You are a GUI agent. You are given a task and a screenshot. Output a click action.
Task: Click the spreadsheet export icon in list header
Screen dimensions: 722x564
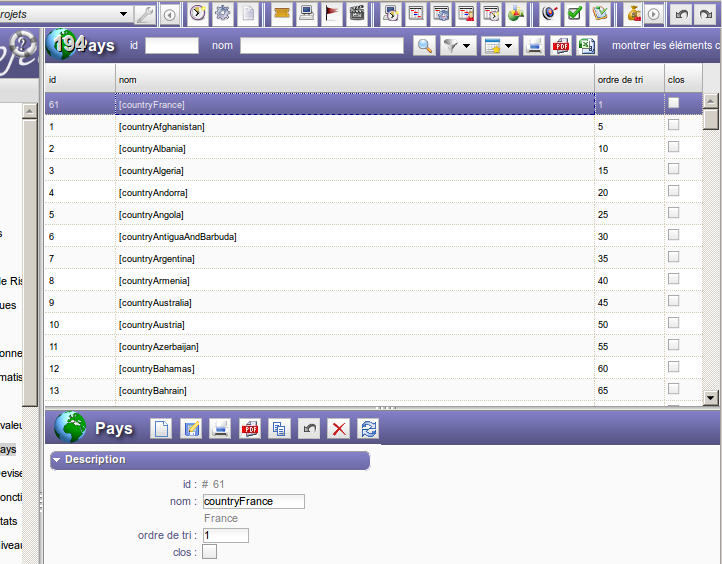[x=587, y=46]
